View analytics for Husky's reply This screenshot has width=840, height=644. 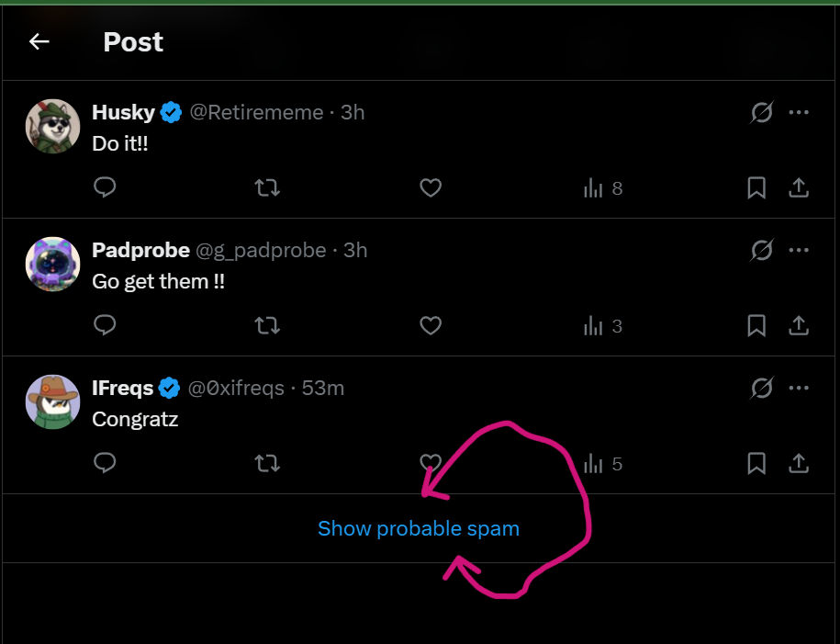[602, 188]
